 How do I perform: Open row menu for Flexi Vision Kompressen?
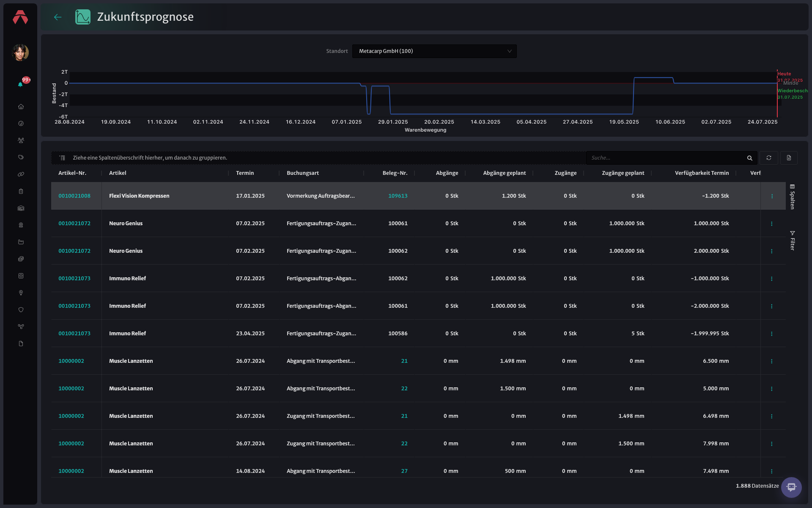pos(772,196)
